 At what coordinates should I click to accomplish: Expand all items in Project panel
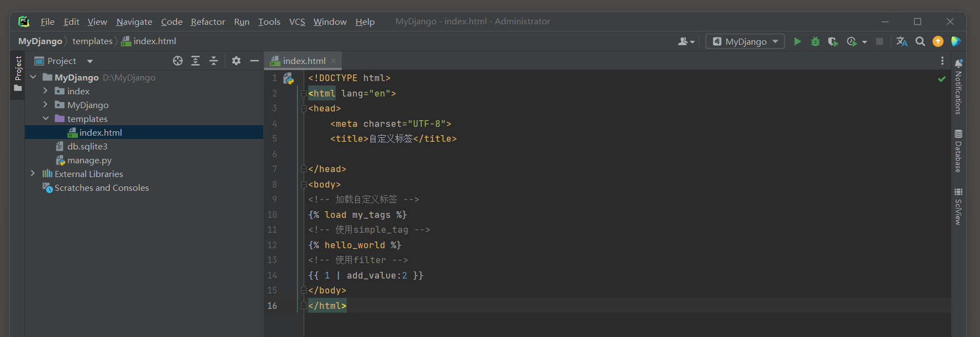[195, 61]
